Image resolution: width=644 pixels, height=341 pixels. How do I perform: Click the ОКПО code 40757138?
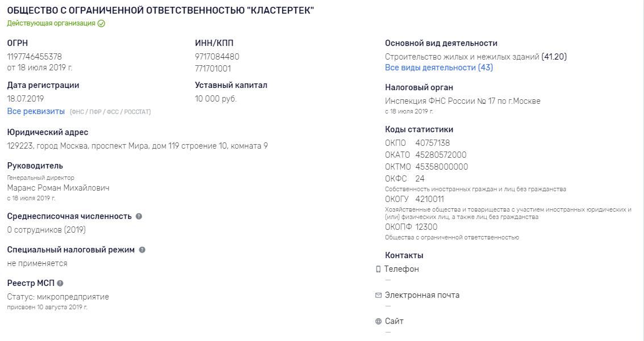[x=433, y=143]
